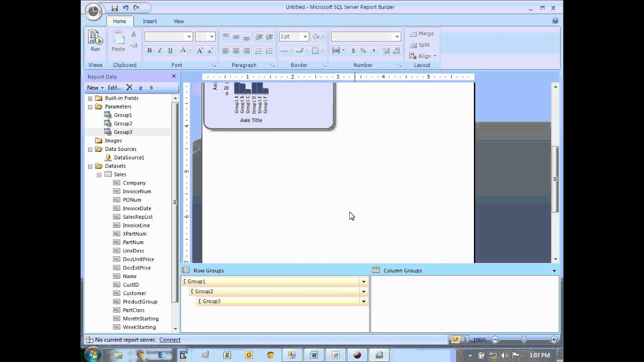Open the help question mark icon
The image size is (644, 362).
point(555,21)
